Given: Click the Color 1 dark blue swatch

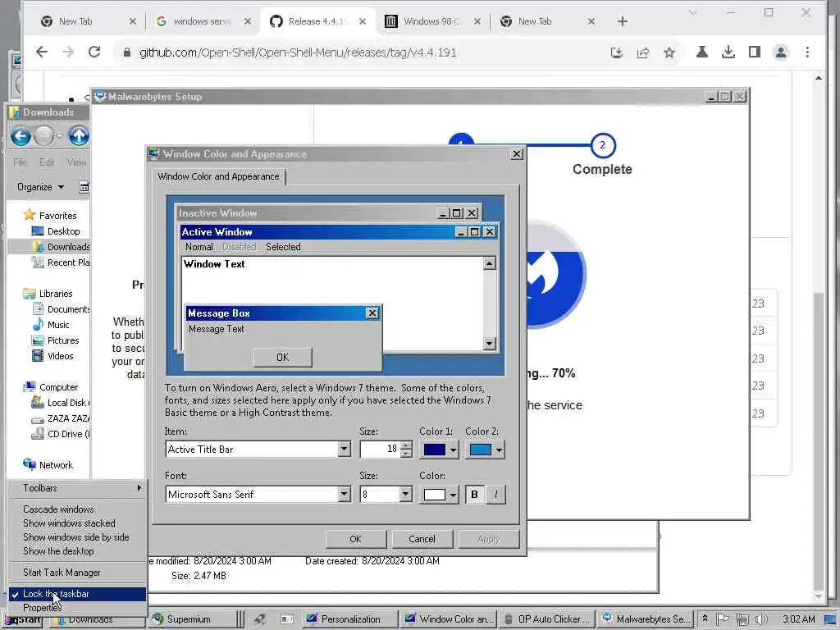Looking at the screenshot, I should pyautogui.click(x=435, y=450).
